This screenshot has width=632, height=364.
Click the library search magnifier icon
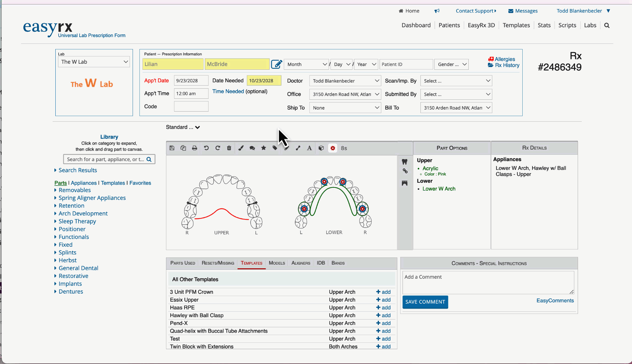click(149, 159)
